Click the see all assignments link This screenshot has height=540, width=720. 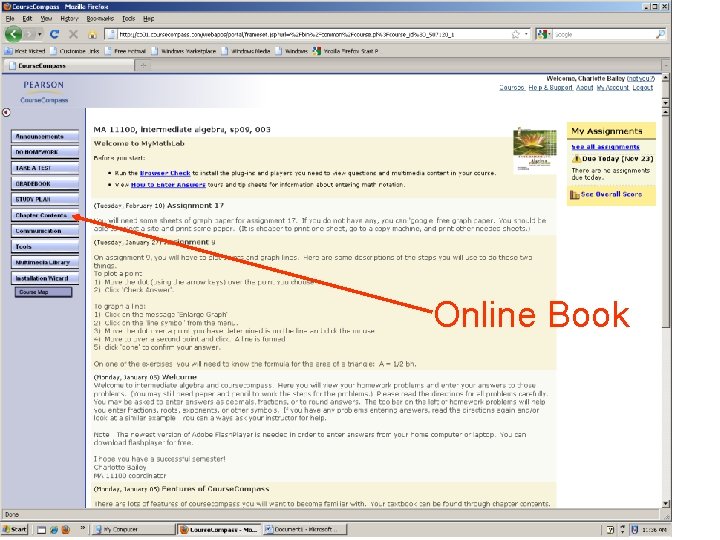coord(605,147)
